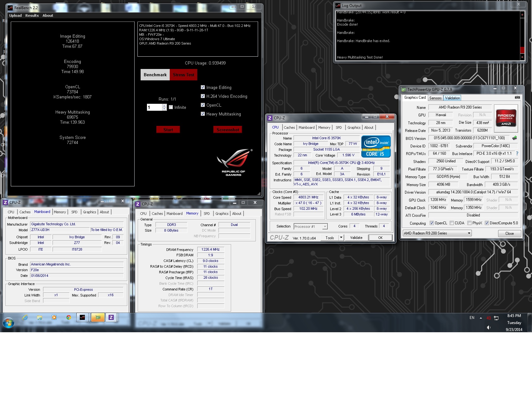This screenshot has height=405, width=532.
Task: Click the Log Output scroll down arrow
Action: [522, 57]
